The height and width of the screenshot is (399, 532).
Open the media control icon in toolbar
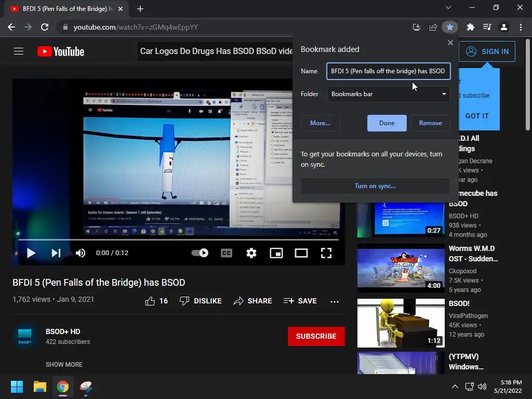(x=487, y=27)
